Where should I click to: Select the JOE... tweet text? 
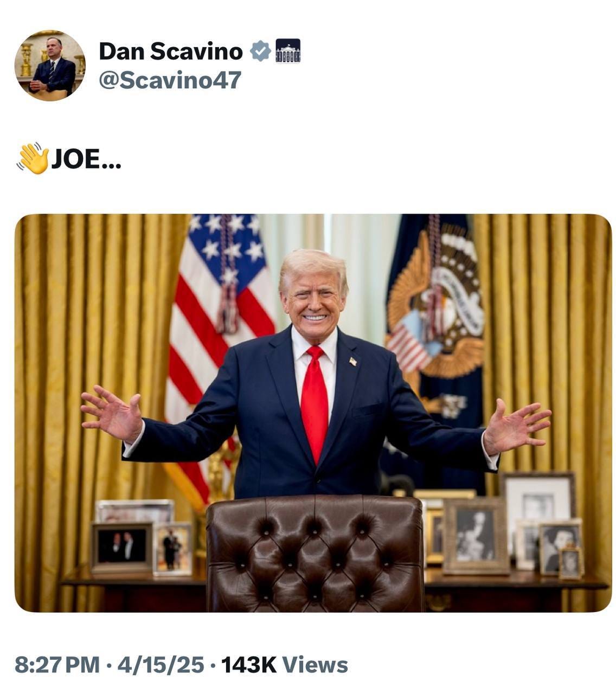coord(86,159)
